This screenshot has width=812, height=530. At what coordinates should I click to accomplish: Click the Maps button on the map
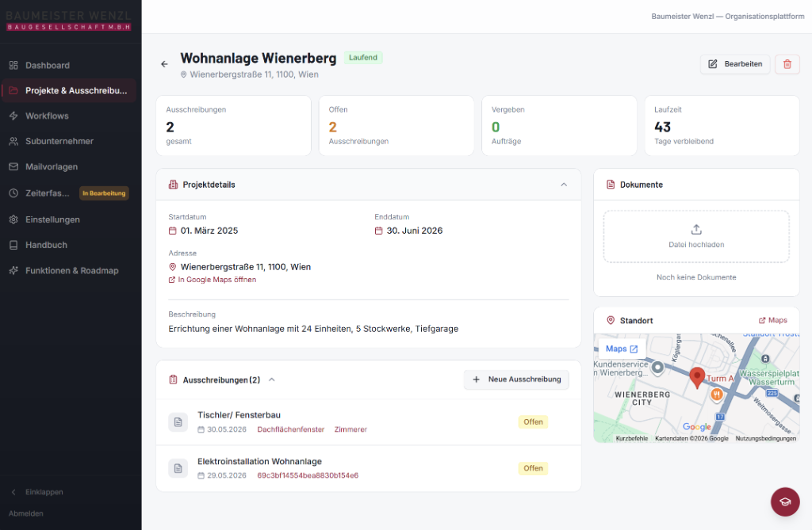coord(622,349)
